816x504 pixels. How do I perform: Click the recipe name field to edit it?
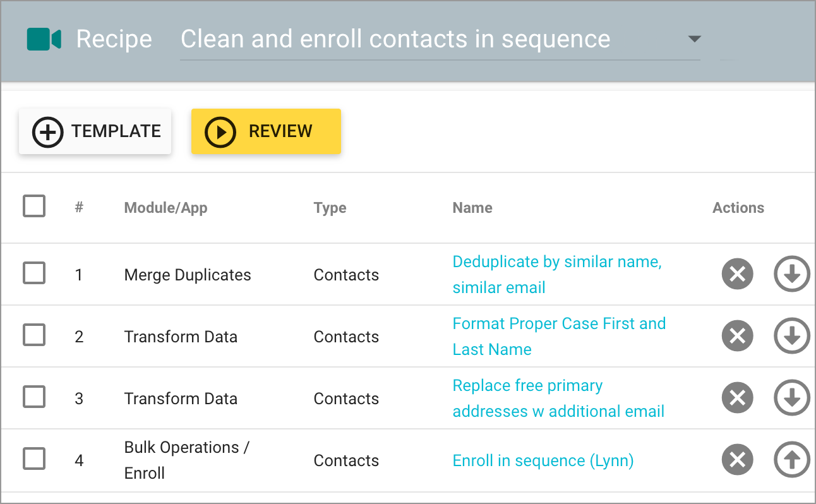(395, 39)
